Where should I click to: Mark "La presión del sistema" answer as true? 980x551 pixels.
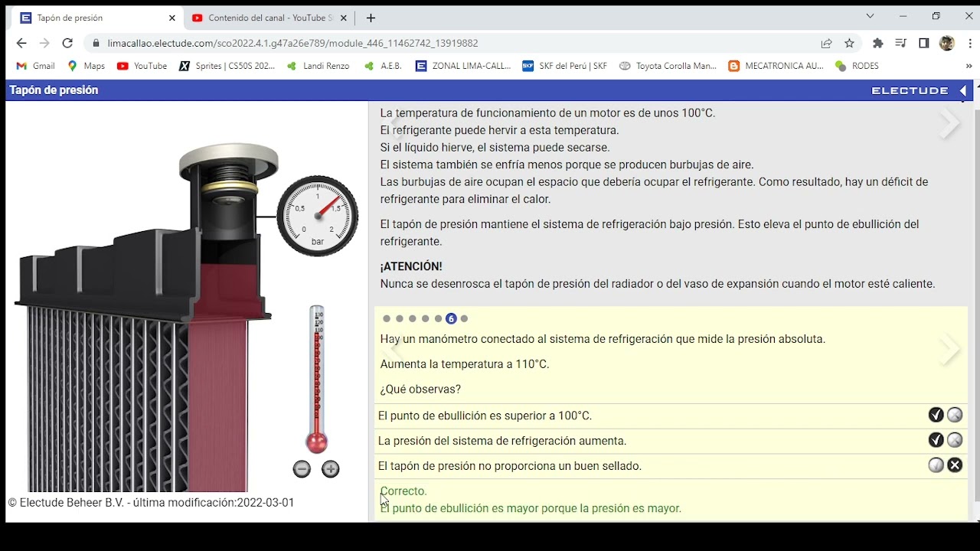[936, 440]
